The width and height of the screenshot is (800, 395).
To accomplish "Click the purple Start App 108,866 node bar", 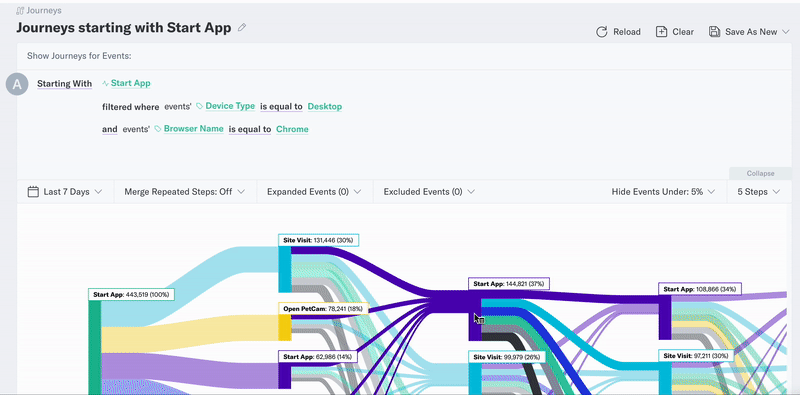I will [x=665, y=317].
